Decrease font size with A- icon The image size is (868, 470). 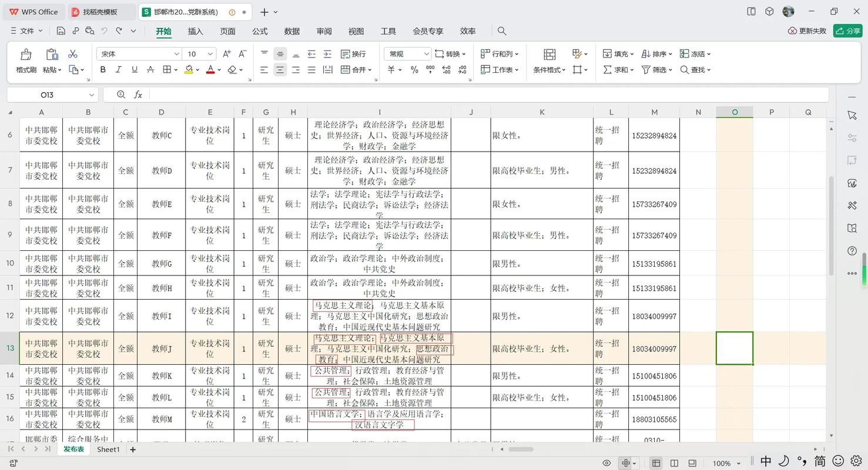pyautogui.click(x=242, y=54)
